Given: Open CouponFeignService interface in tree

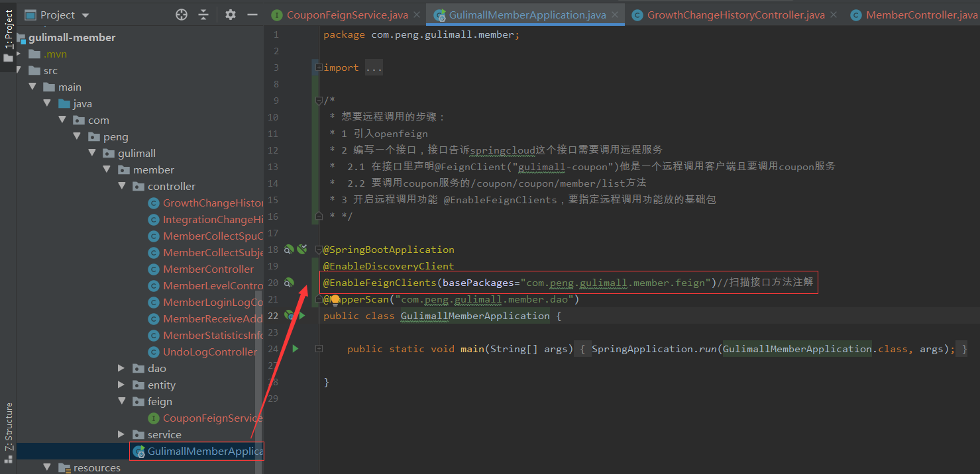Looking at the screenshot, I should pos(213,418).
